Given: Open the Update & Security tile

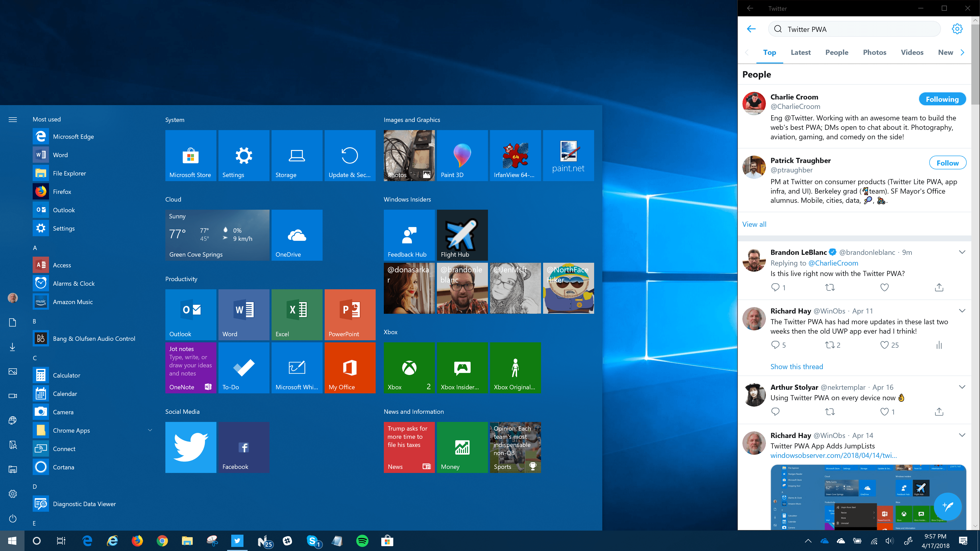Looking at the screenshot, I should coord(350,156).
